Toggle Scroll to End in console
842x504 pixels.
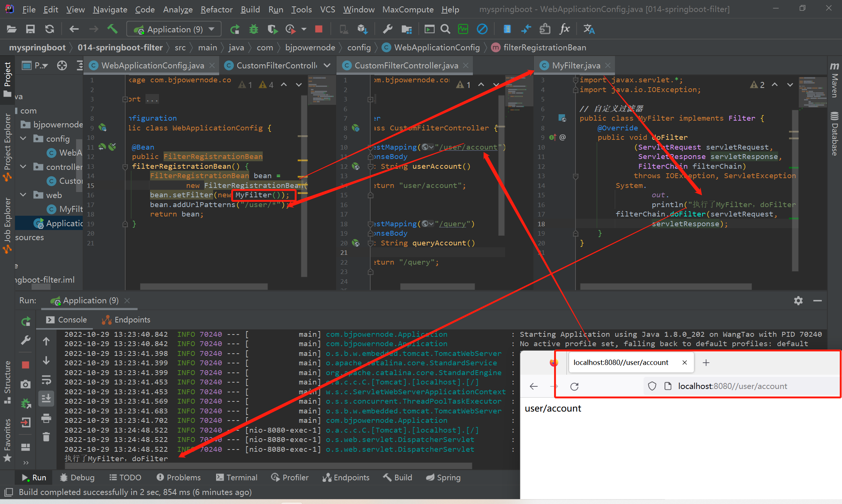coord(46,398)
